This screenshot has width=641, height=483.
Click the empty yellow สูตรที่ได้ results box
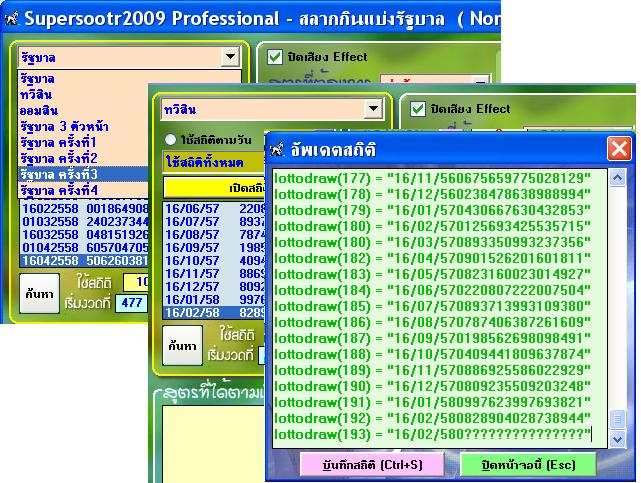click(214, 444)
